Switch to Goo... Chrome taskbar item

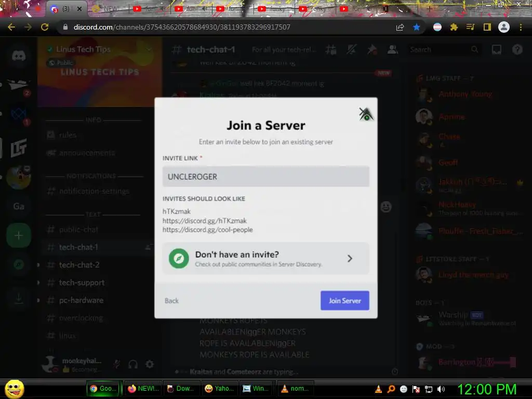[x=104, y=389]
